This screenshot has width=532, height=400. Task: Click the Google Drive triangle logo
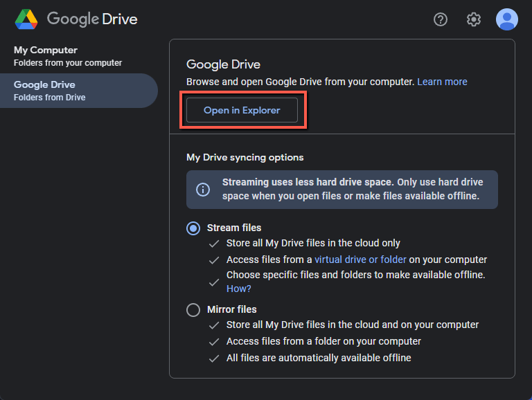(26, 19)
